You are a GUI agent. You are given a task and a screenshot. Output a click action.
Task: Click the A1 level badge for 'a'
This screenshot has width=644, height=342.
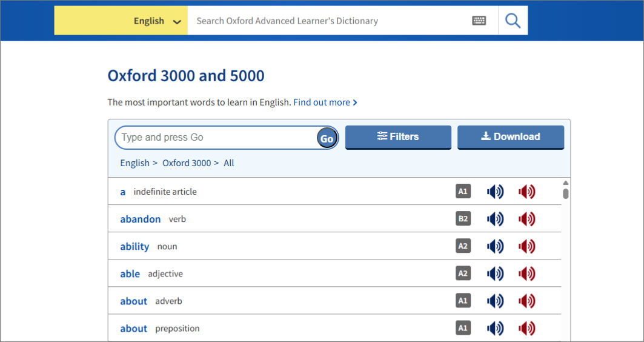tap(463, 192)
